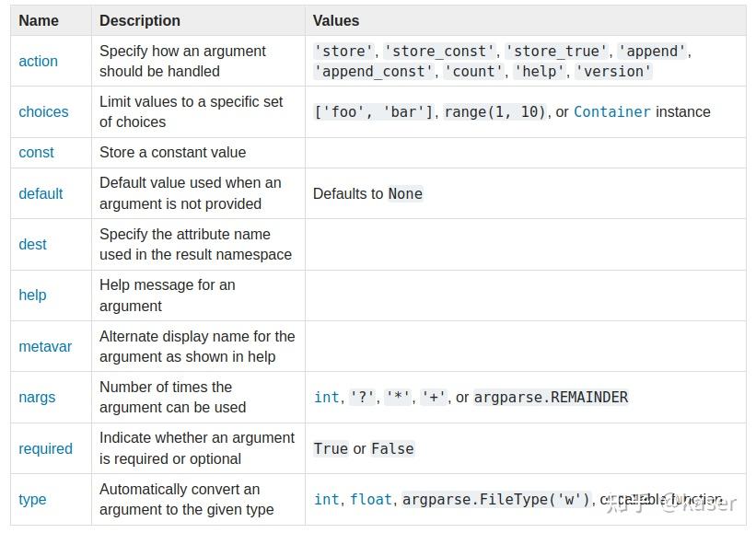Open the "metavar" hyperlink

[43, 346]
